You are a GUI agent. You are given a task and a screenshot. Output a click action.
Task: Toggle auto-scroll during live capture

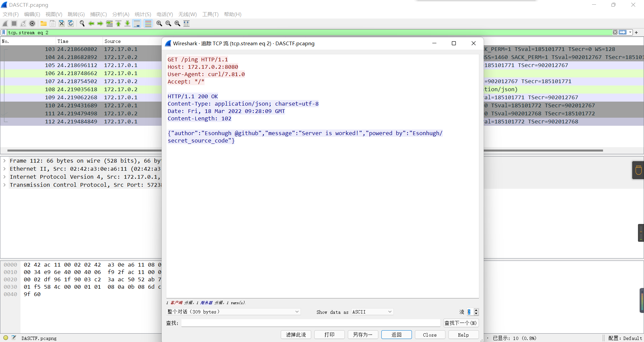[x=137, y=23]
